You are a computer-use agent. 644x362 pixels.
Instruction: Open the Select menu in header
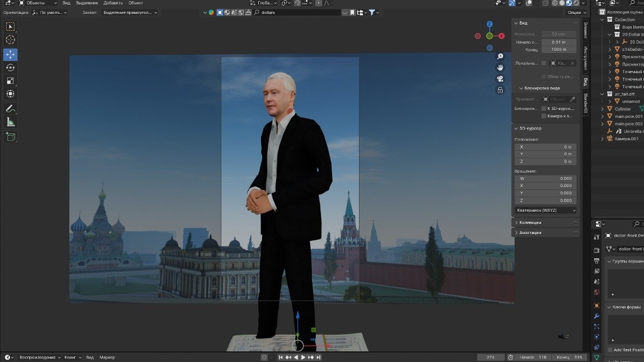click(87, 3)
